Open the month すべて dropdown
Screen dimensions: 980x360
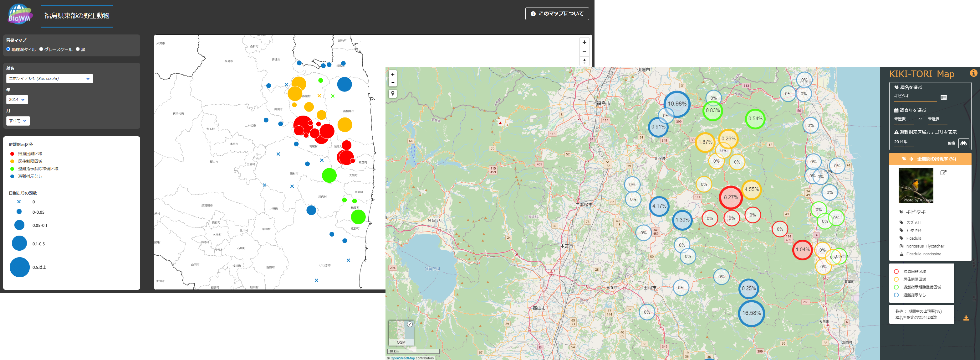18,121
